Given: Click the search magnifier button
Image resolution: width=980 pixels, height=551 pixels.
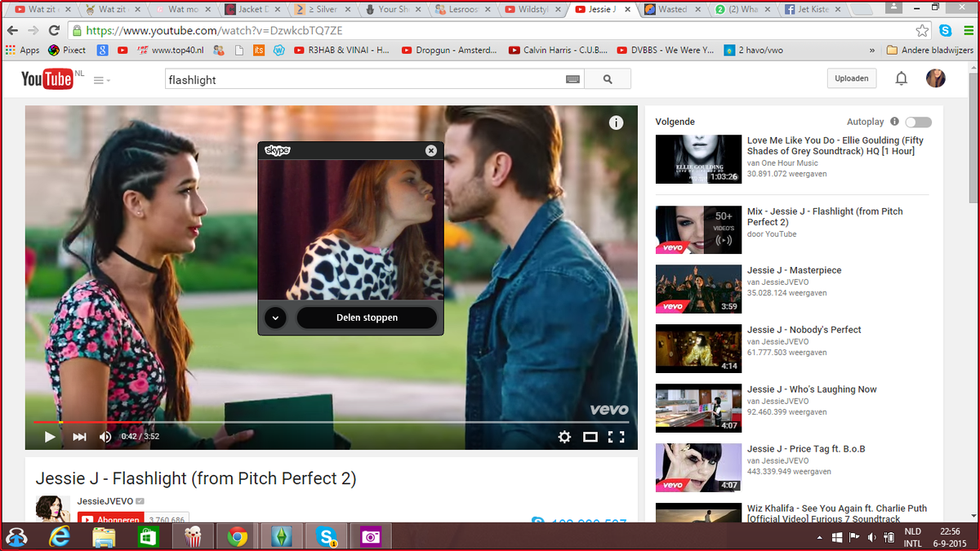Looking at the screenshot, I should (608, 79).
